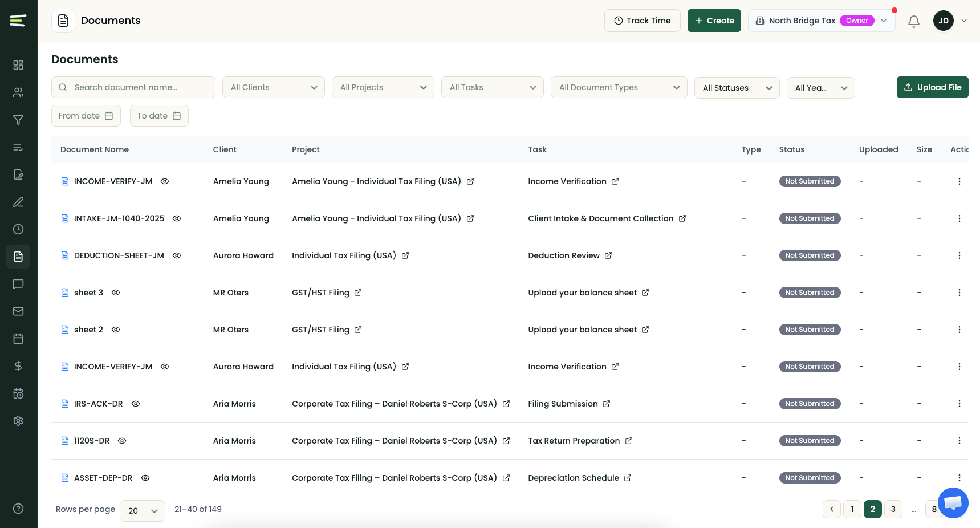Image resolution: width=980 pixels, height=528 pixels.
Task: Go to page 3
Action: (893, 509)
